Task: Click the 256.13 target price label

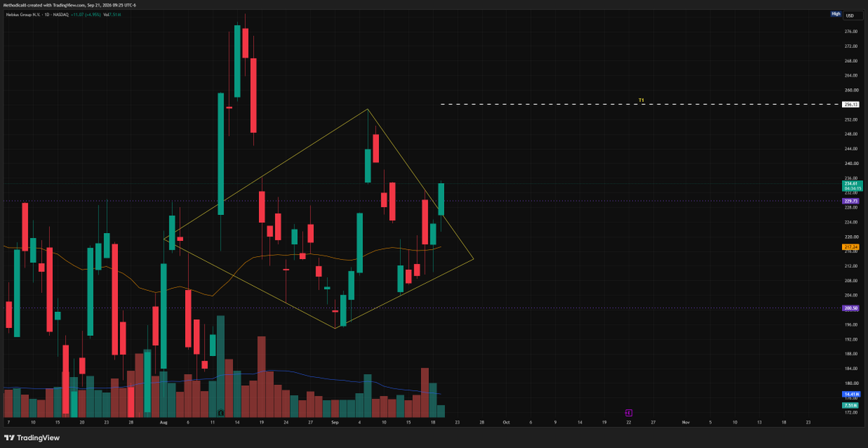Action: (851, 105)
